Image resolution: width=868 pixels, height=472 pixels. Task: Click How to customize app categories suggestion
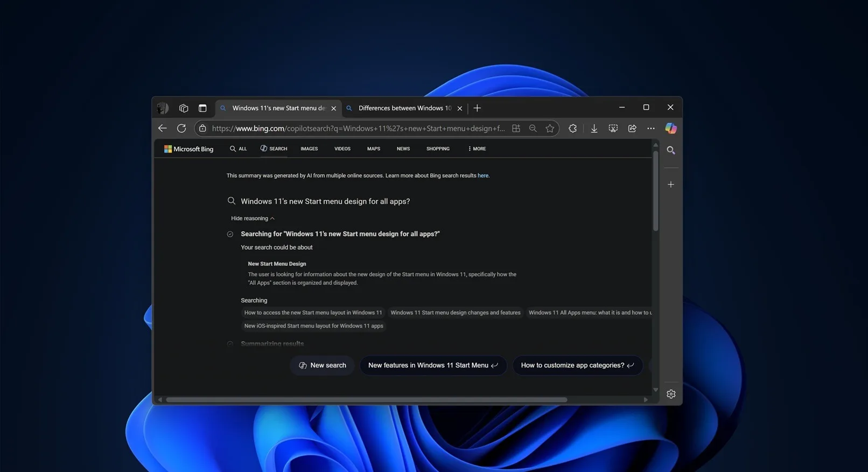[x=577, y=365]
